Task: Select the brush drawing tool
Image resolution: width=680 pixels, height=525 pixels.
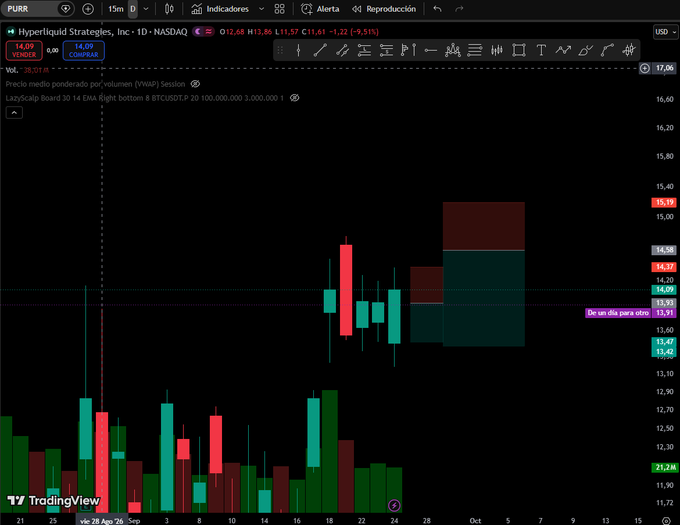Action: tap(585, 50)
